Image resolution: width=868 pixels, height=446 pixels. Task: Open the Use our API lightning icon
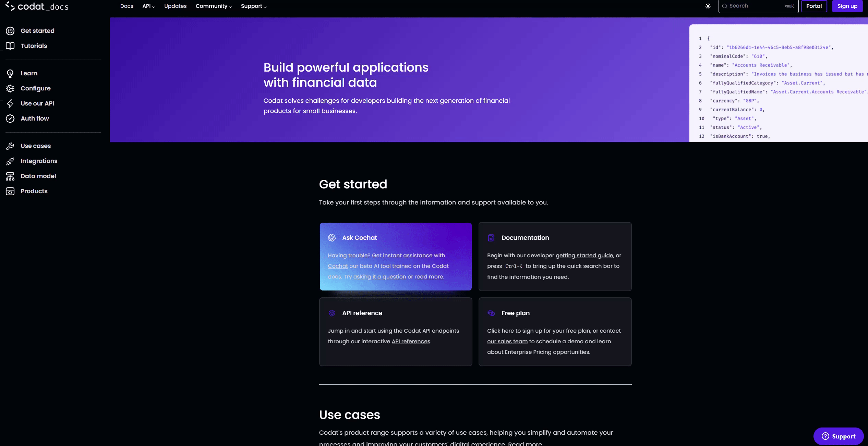coord(10,103)
